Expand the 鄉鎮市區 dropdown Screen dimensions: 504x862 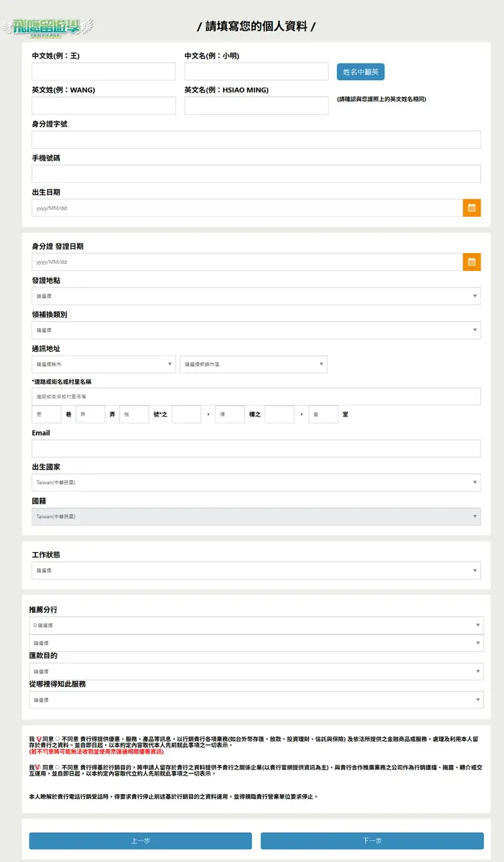pyautogui.click(x=253, y=364)
